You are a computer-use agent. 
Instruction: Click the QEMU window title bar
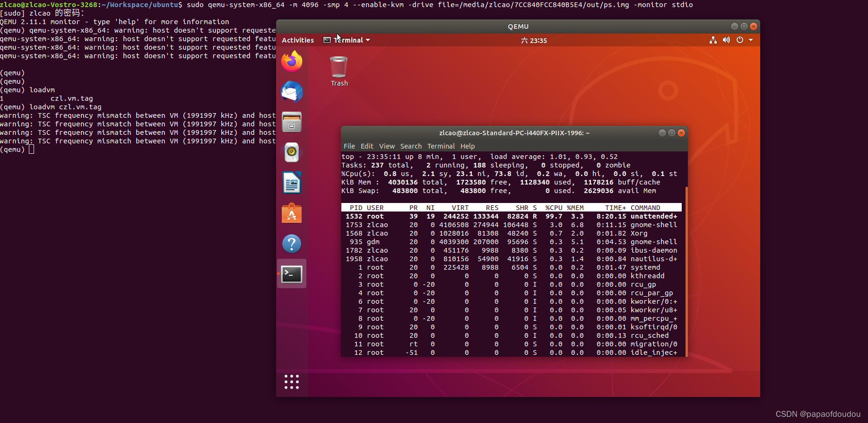(518, 26)
